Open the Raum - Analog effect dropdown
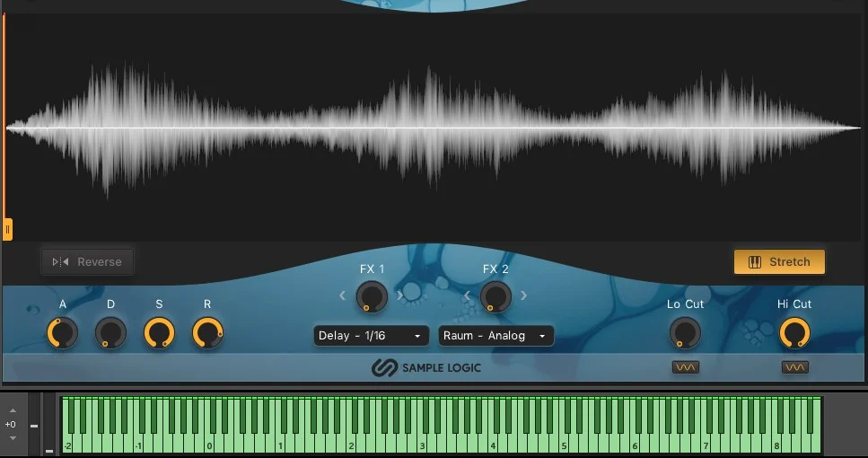 pyautogui.click(x=496, y=336)
